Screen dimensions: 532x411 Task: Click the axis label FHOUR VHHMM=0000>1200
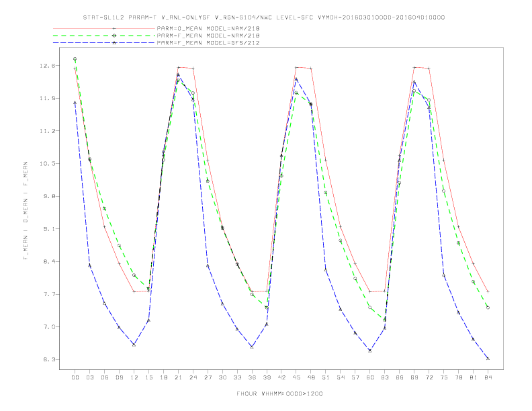(279, 394)
